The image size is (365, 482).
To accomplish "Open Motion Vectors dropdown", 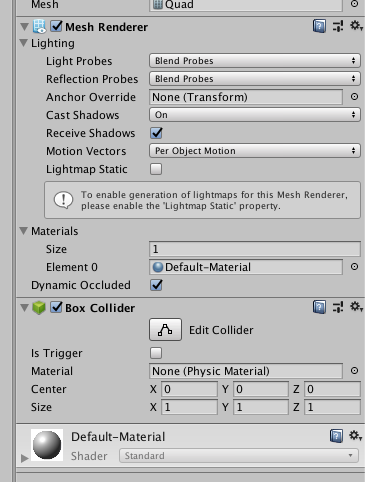I will (x=255, y=151).
